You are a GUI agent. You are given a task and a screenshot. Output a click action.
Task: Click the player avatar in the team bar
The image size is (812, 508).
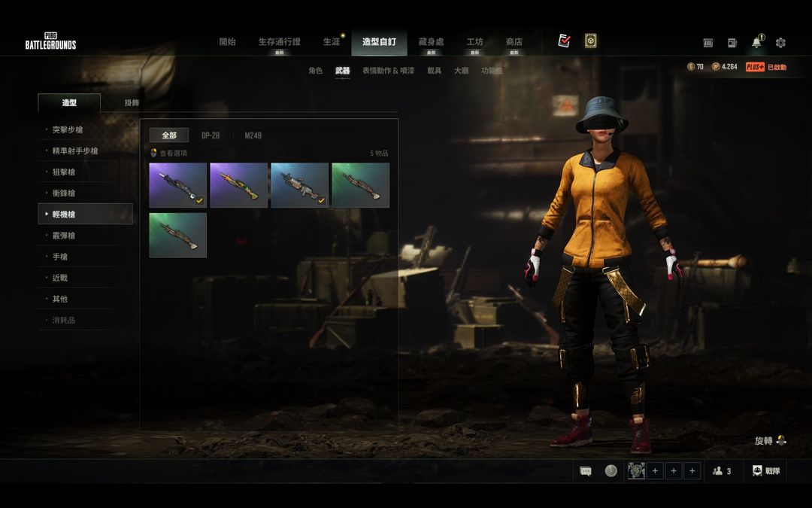point(636,470)
